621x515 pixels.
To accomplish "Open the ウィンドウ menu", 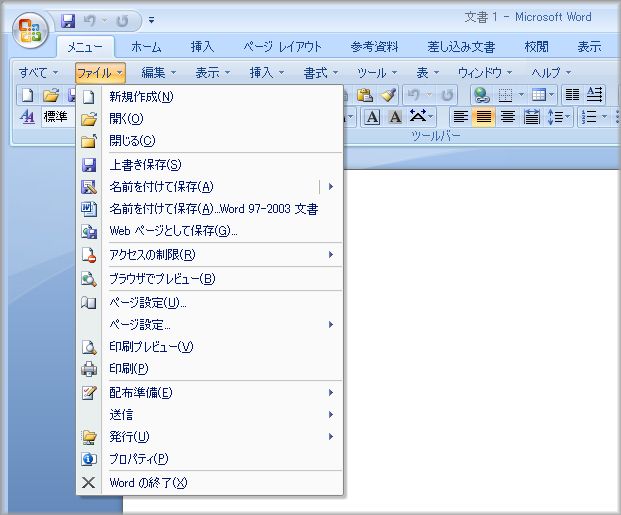I will (x=485, y=72).
